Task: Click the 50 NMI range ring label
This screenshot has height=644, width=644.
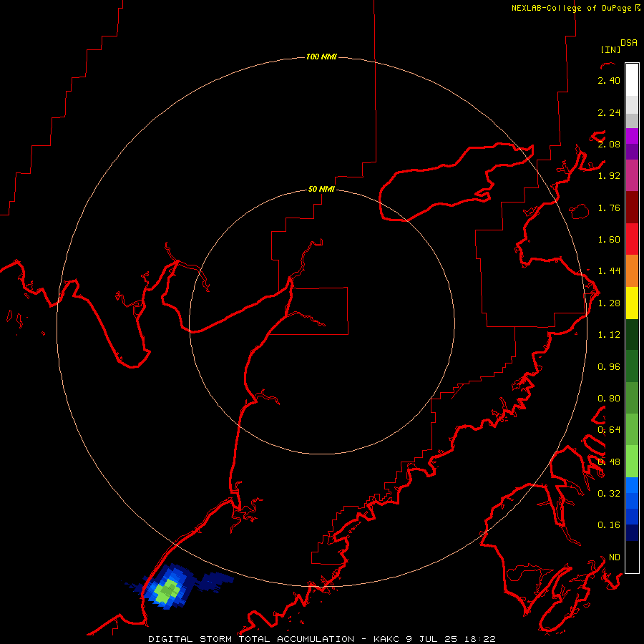Action: pos(321,189)
